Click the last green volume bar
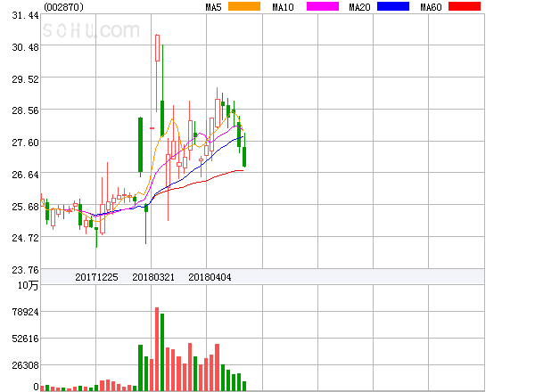Image resolution: width=535 pixels, height=392 pixels. pos(244,386)
